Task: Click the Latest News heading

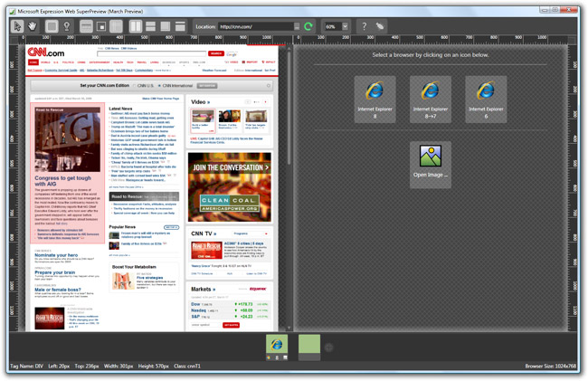Action: tap(120, 109)
